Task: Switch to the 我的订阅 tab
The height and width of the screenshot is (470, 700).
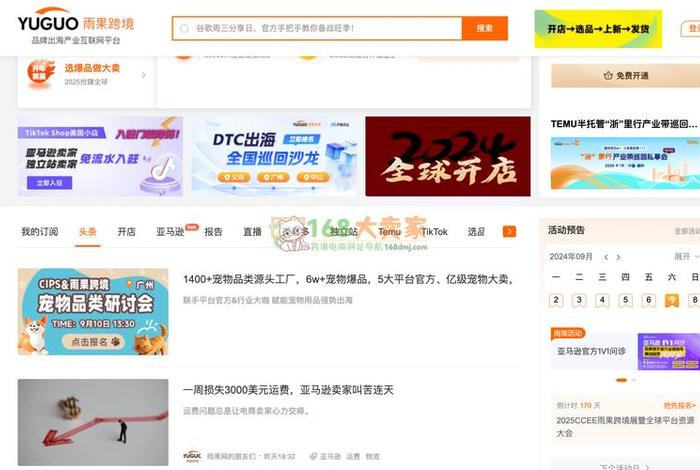Action: pyautogui.click(x=40, y=232)
